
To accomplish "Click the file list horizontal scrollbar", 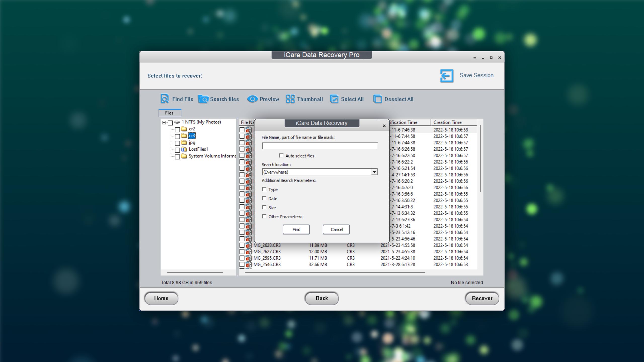I will tap(335, 272).
